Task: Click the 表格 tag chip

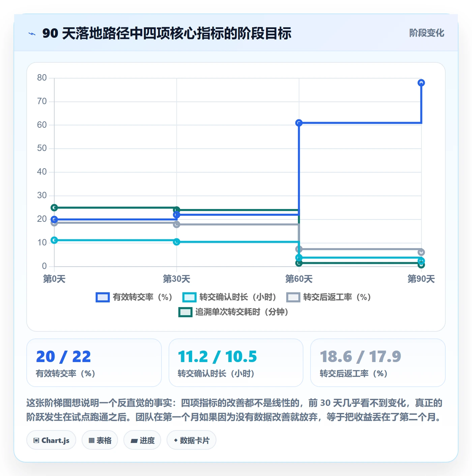Action: pos(100,440)
